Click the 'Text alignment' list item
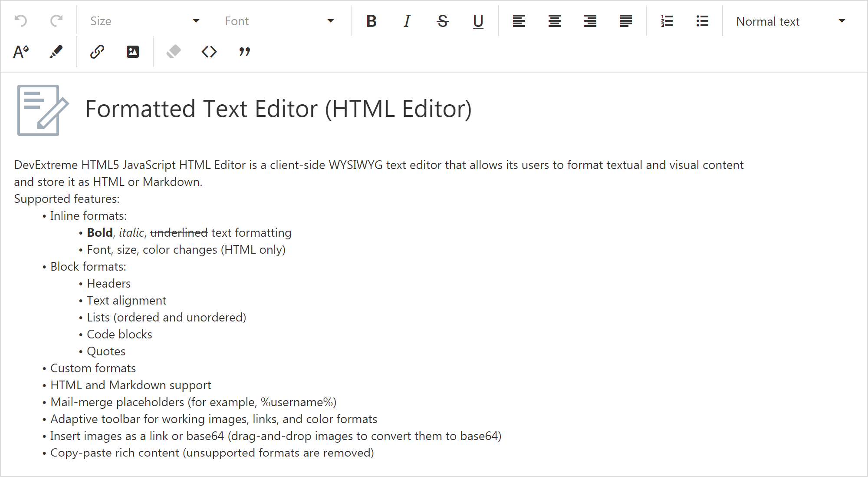This screenshot has width=868, height=477. [x=127, y=301]
